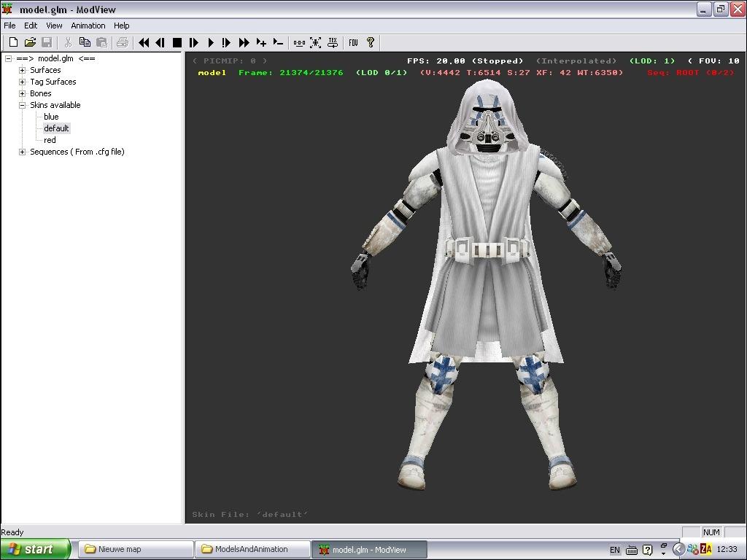The height and width of the screenshot is (560, 747).
Task: Click the Help question mark icon
Action: (371, 43)
